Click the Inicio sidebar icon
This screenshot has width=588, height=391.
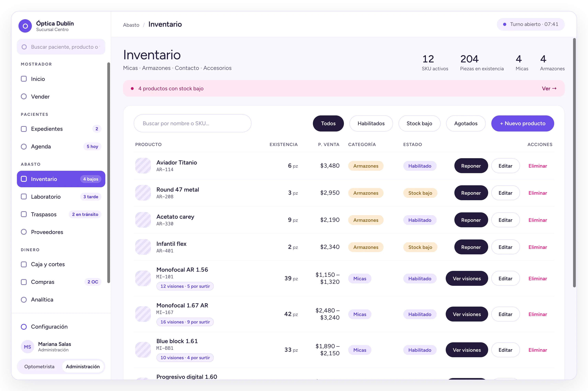24,79
